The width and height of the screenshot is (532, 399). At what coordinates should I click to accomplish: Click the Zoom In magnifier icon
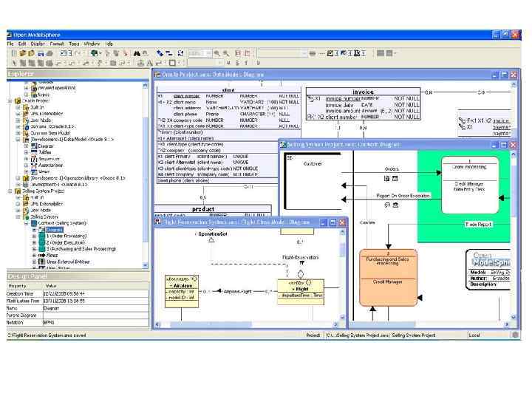click(216, 53)
